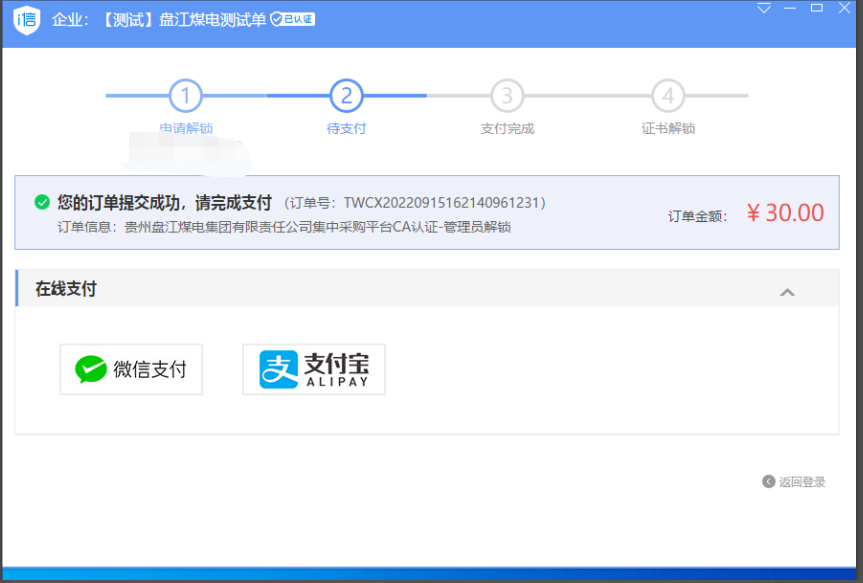Click the 返回登录 link
Viewport: 863px width, 583px height.
802,482
